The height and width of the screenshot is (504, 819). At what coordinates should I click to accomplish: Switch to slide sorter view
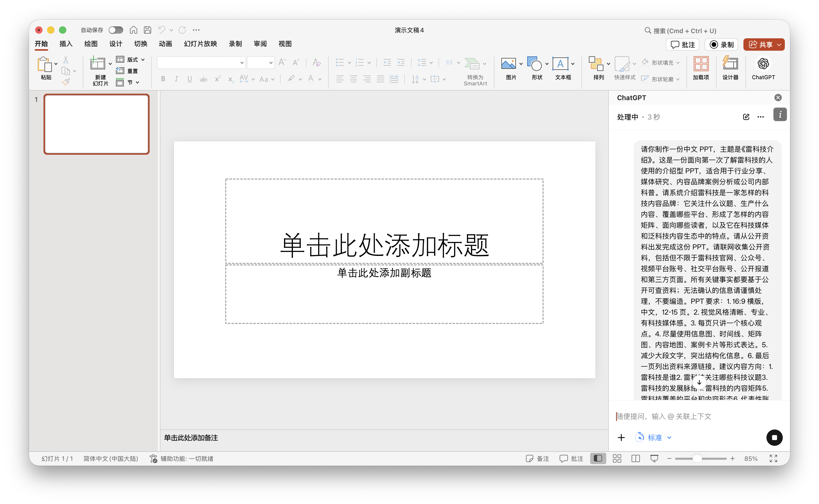[617, 458]
